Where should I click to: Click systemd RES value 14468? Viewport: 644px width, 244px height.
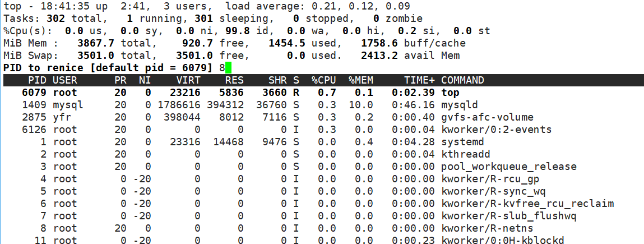[x=228, y=142]
